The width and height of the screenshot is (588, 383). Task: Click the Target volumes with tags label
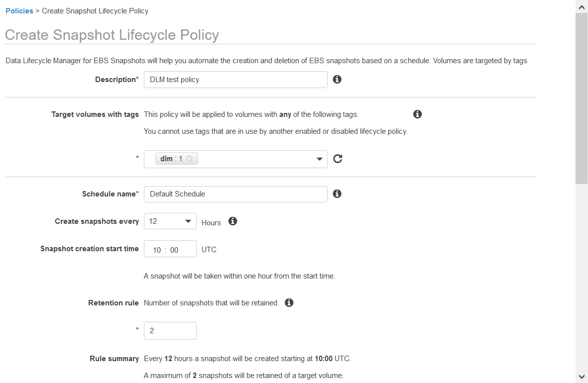click(x=95, y=114)
